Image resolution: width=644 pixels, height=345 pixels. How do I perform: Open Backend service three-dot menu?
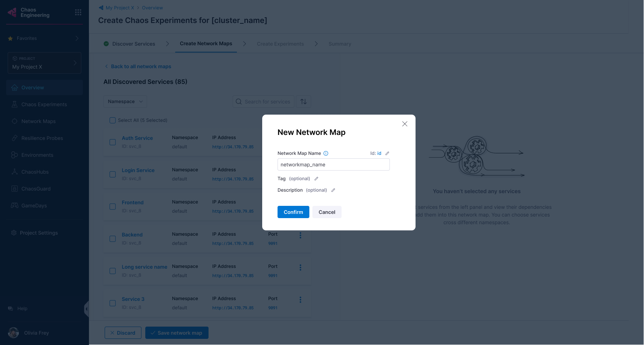(301, 235)
